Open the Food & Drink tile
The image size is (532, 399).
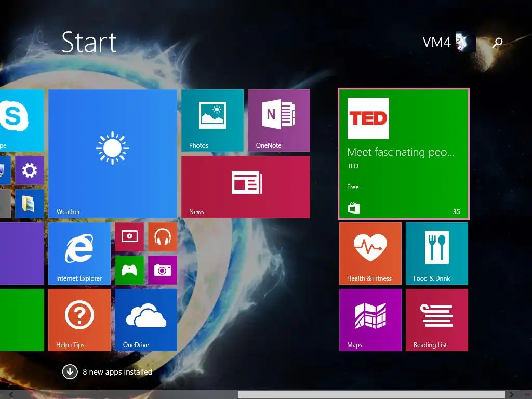[x=436, y=254]
